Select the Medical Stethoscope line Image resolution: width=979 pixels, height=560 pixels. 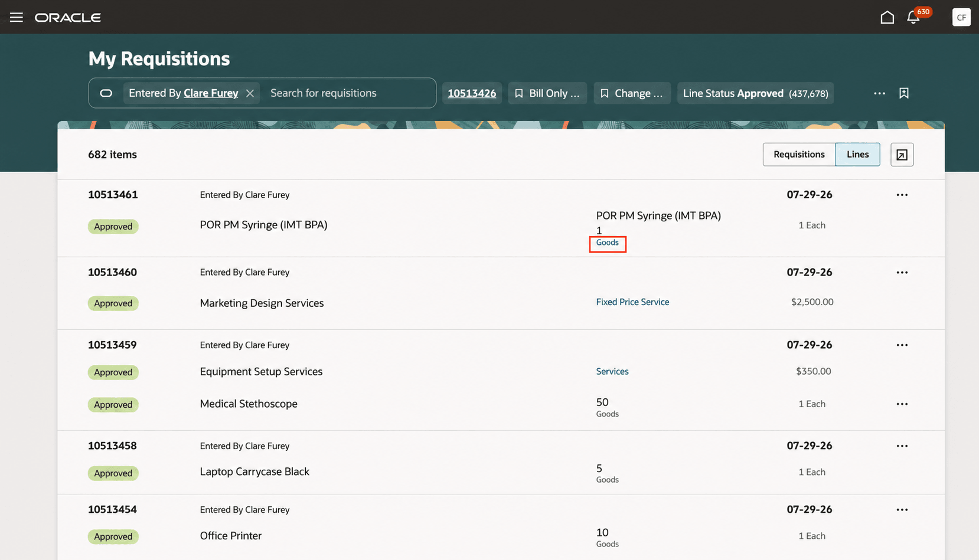point(249,404)
